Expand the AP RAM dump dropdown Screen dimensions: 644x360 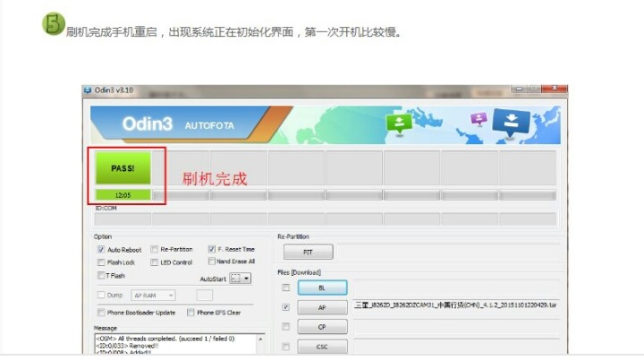[x=153, y=295]
